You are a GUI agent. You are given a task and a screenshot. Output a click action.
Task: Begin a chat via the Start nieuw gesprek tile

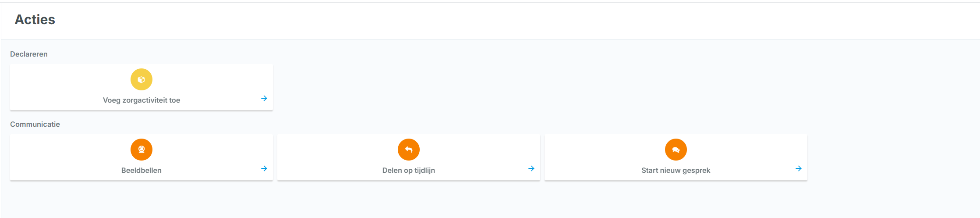point(676,157)
